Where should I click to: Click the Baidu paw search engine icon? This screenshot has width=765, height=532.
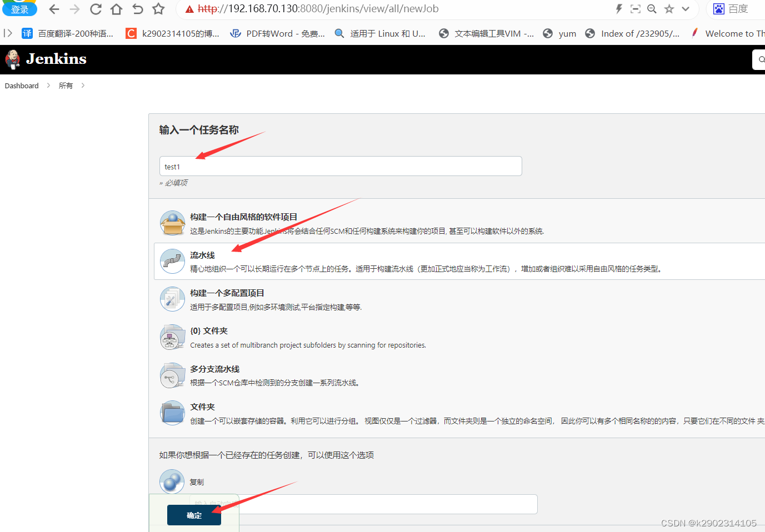719,9
